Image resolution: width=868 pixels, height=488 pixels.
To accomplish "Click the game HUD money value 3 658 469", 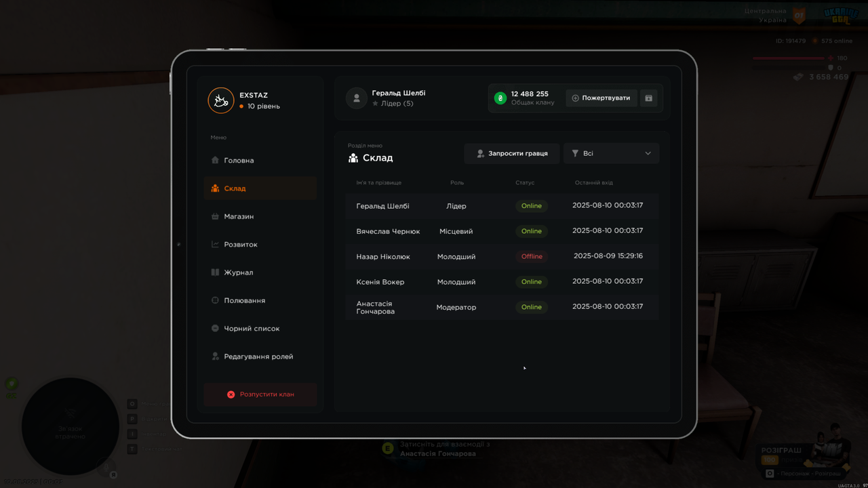I will pos(829,77).
